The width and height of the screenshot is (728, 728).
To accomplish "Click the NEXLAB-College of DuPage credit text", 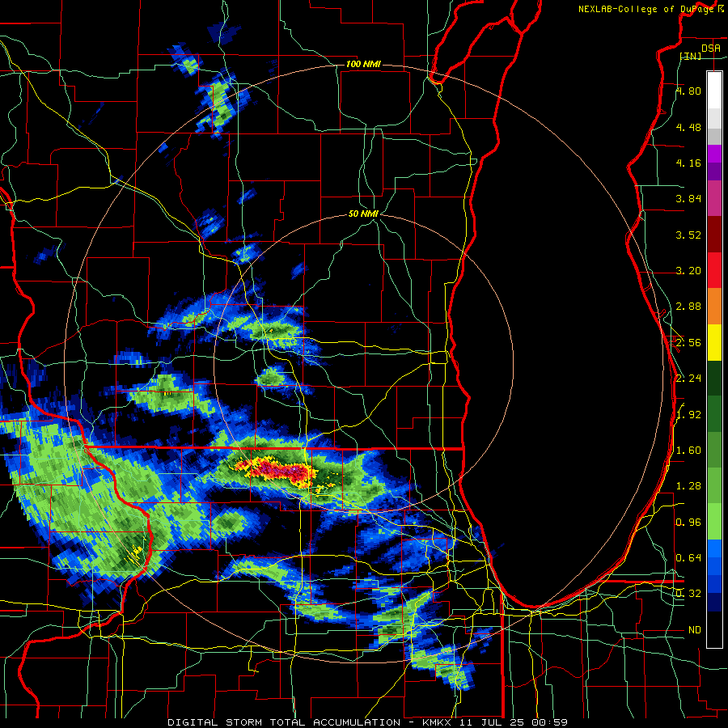I will (651, 9).
